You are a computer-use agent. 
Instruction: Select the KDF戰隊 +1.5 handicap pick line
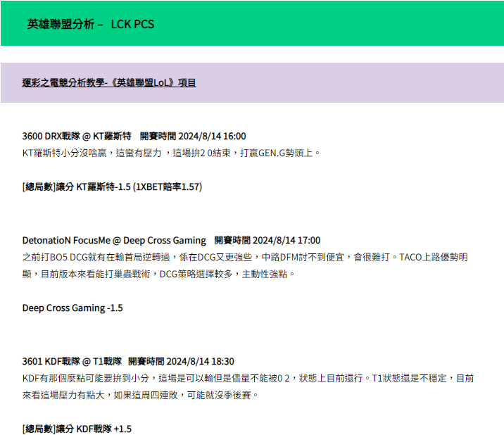click(x=77, y=429)
